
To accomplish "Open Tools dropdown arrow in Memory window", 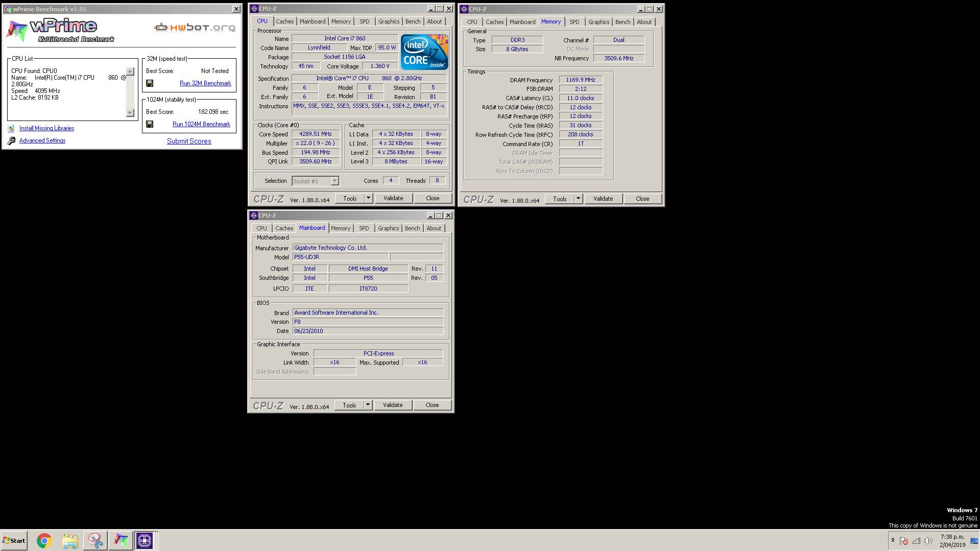I will [x=578, y=199].
